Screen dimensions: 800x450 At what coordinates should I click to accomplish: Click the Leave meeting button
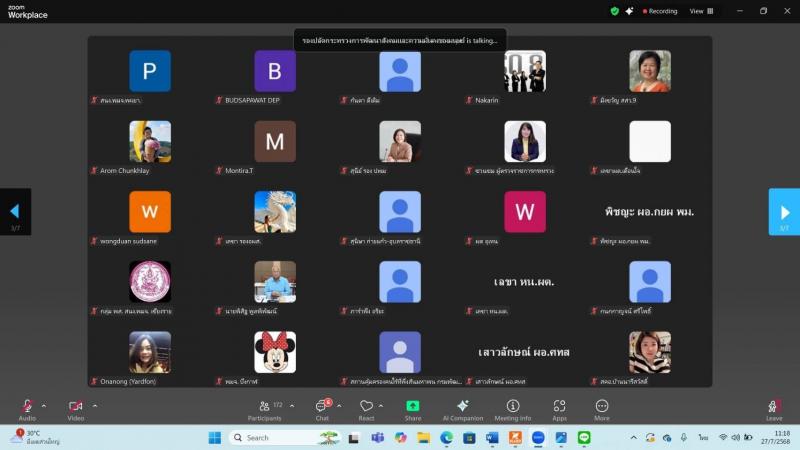click(x=773, y=410)
